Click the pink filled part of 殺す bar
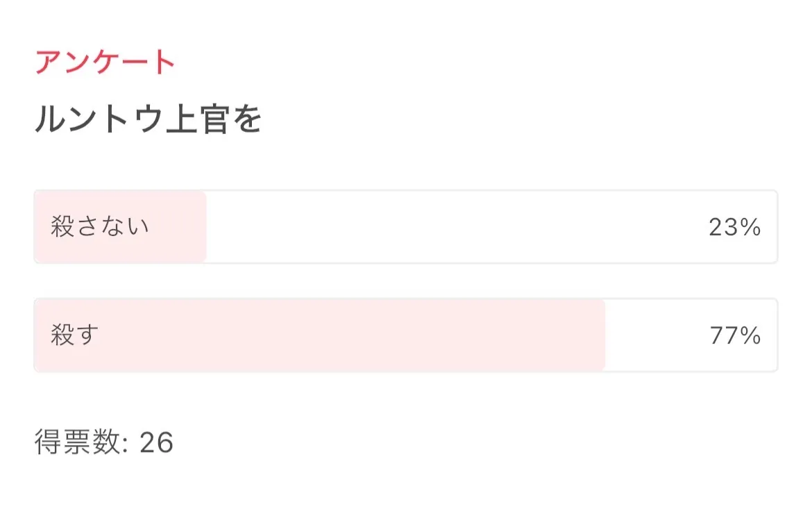This screenshot has width=812, height=527. pos(347,335)
